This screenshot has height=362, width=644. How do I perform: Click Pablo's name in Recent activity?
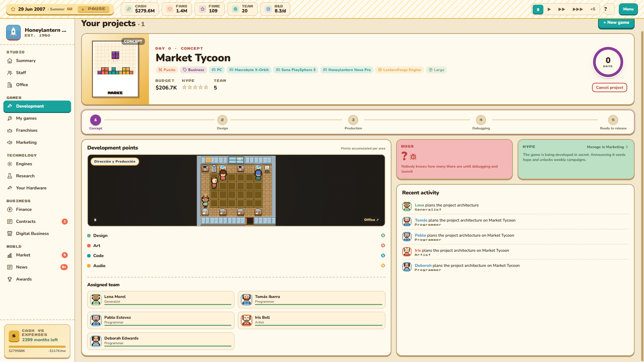point(420,235)
